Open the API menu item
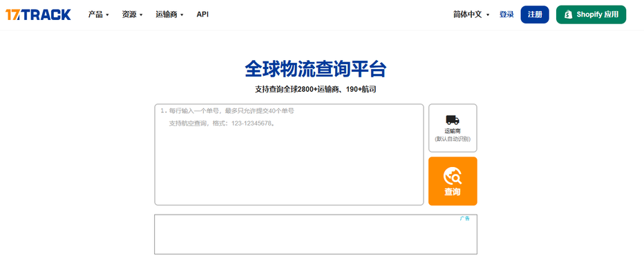The image size is (644, 276). click(202, 14)
